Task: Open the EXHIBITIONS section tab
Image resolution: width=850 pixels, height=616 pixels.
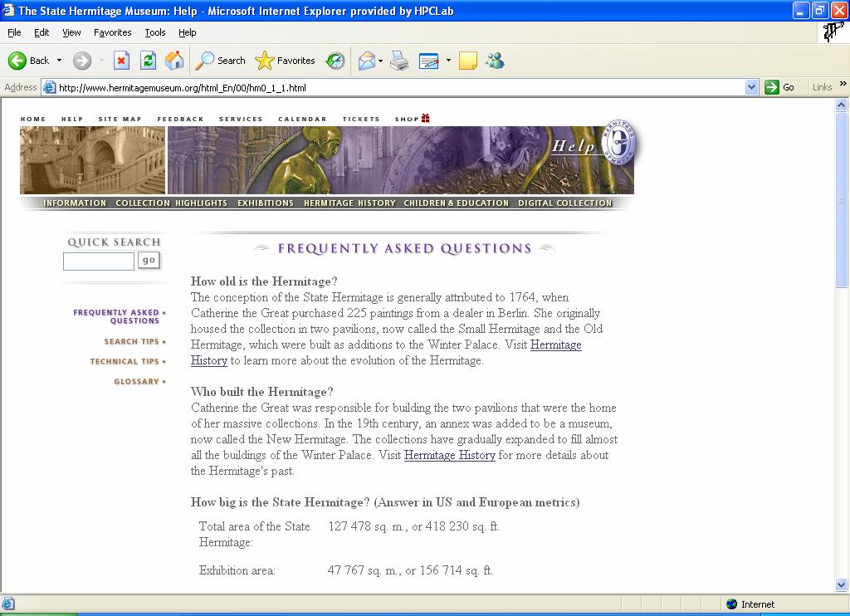Action: point(266,203)
